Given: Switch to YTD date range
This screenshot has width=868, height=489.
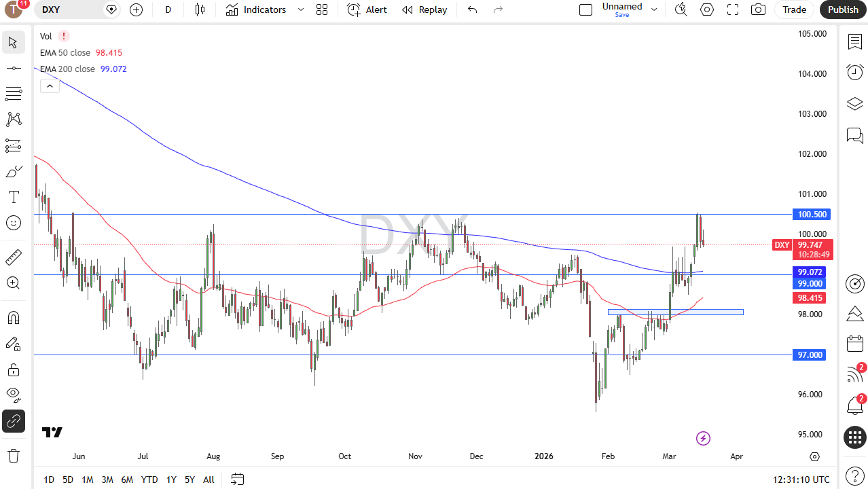Looking at the screenshot, I should (149, 479).
